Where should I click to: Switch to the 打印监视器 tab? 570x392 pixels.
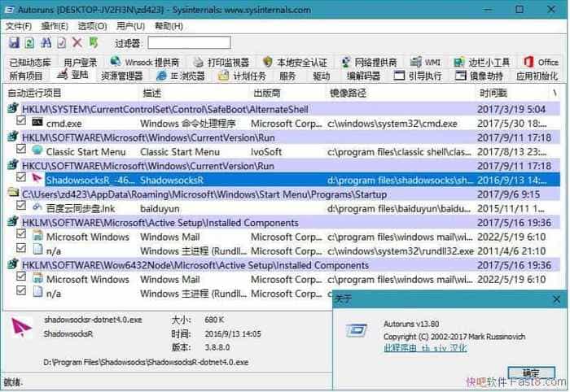coord(221,63)
